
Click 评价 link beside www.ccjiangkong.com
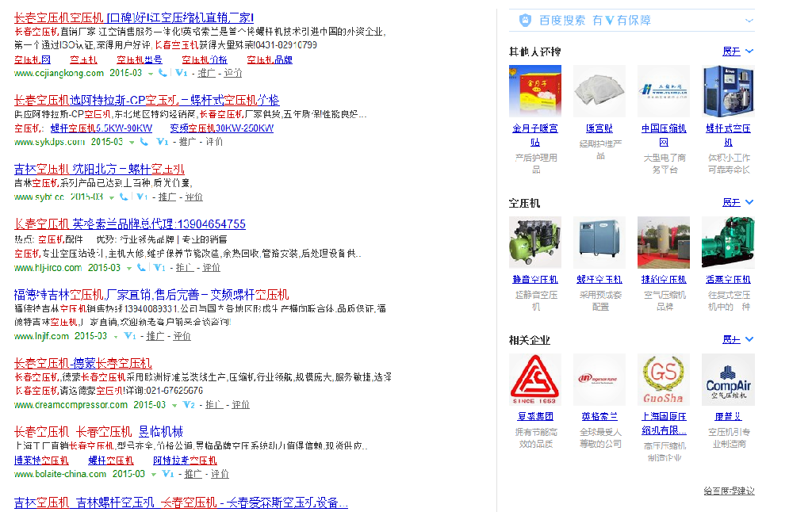233,73
